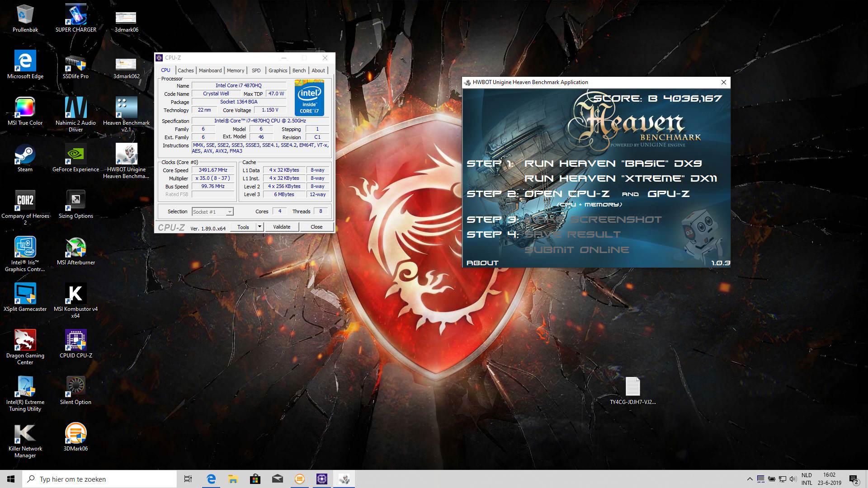Open the TY4CG-JDJH7 text file
The image size is (868, 488).
coord(632,391)
